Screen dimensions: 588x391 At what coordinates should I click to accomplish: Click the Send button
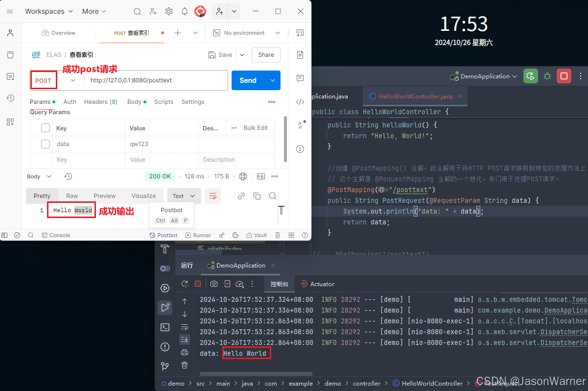tap(248, 80)
